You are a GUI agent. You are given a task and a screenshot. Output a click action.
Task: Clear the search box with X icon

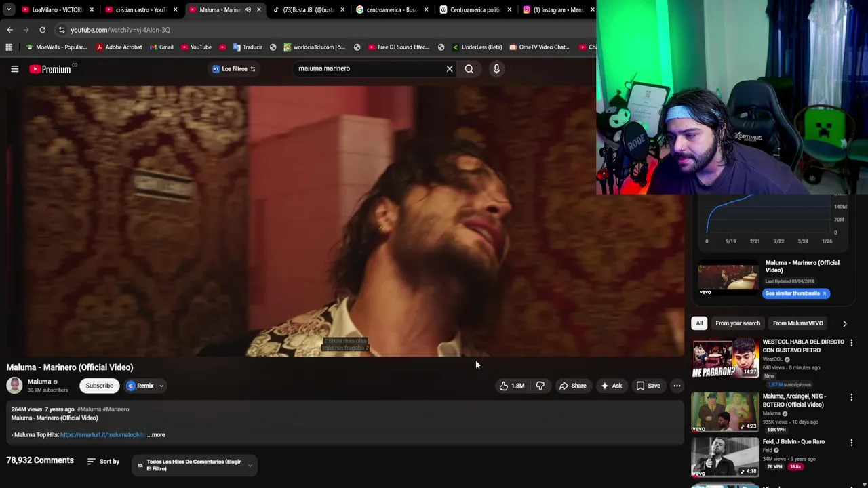point(449,68)
